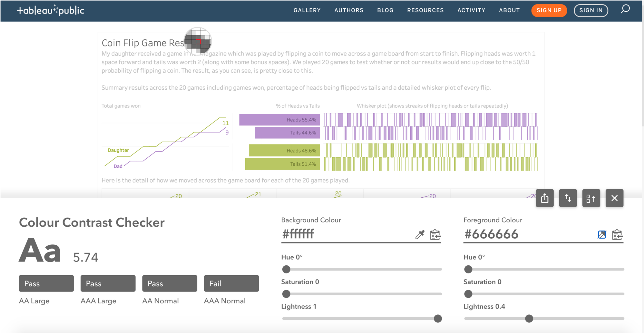Deactivate the active foreground eyedropper
This screenshot has height=333, width=644.
click(x=602, y=234)
